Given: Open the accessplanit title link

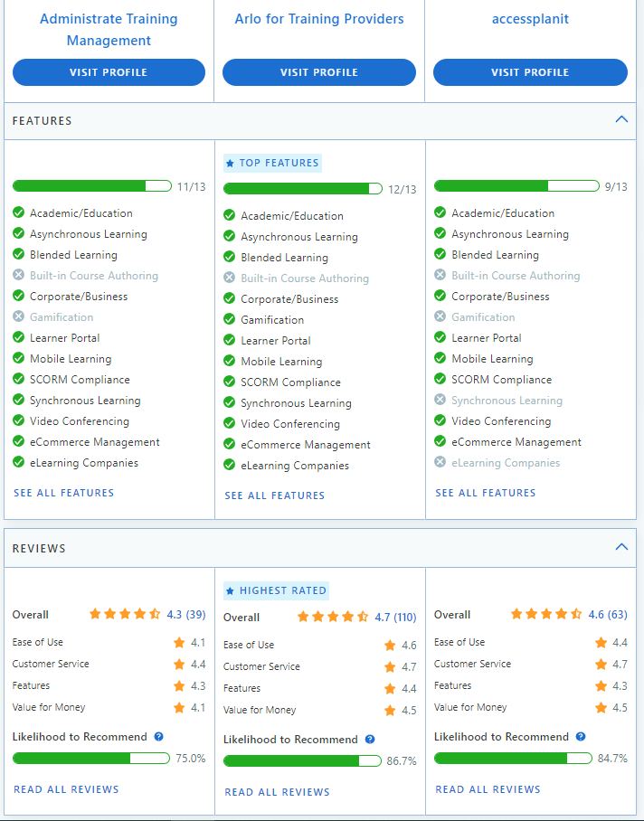Looking at the screenshot, I should 530,19.
